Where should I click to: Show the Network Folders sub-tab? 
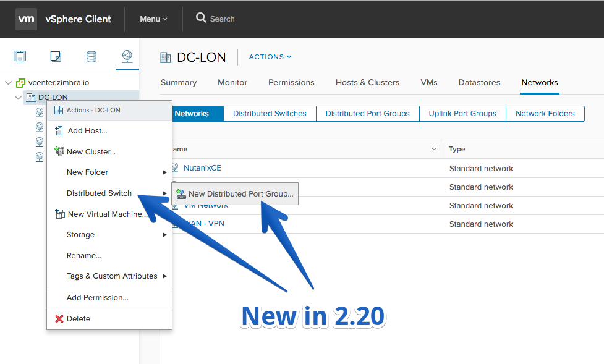[x=545, y=114]
